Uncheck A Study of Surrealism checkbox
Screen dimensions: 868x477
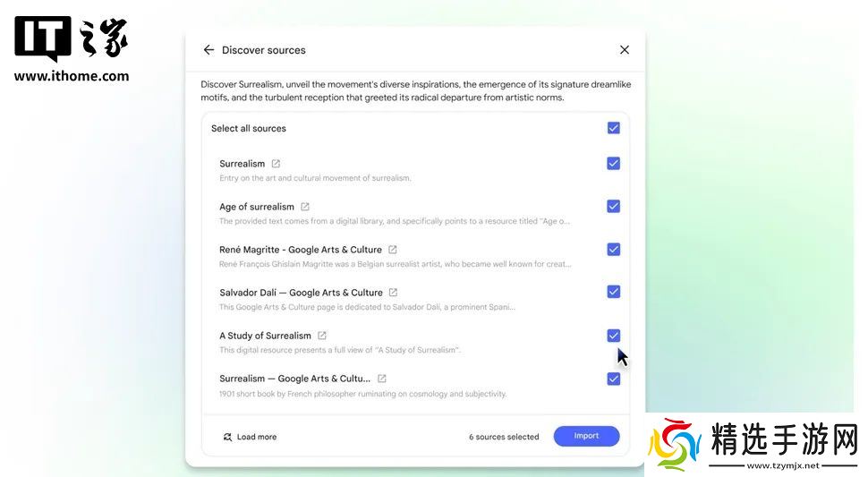point(613,336)
